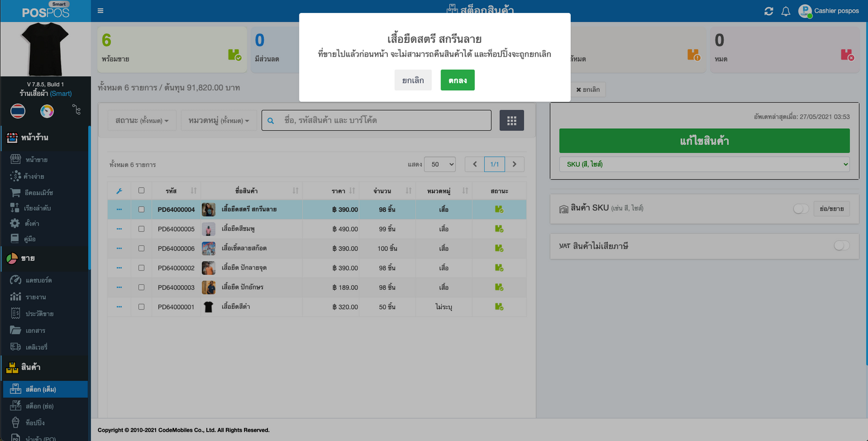Toggle the สินค้า SKU switch
This screenshot has width=868, height=441.
click(x=801, y=209)
